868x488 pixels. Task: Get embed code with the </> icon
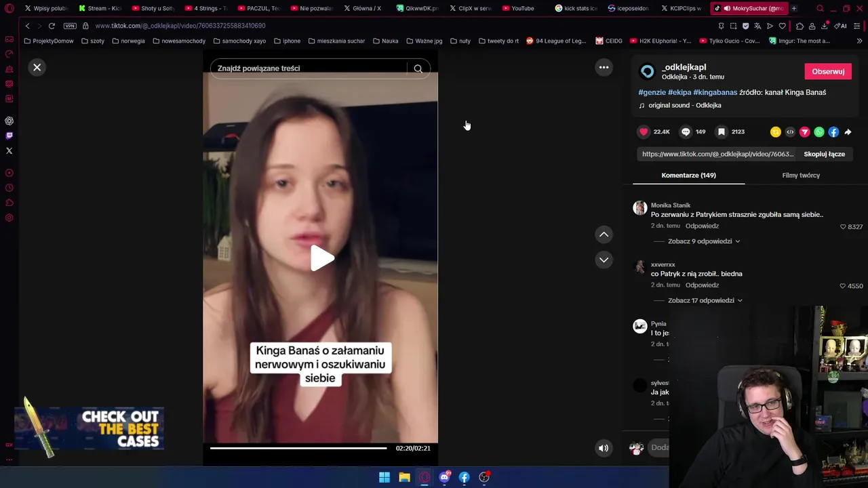point(790,132)
